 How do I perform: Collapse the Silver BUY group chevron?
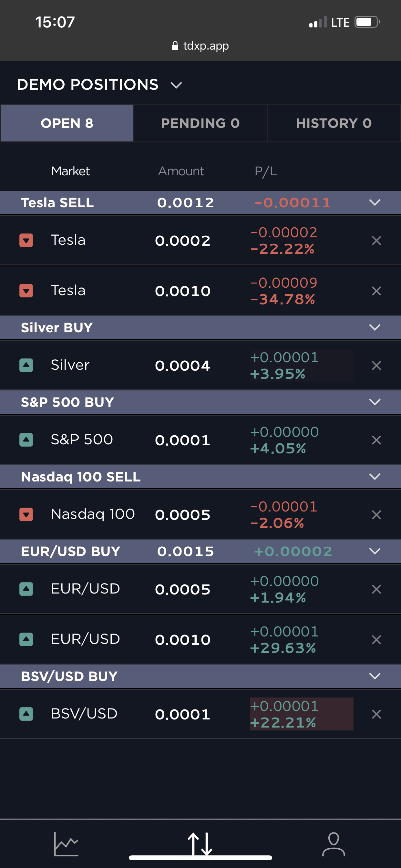[x=375, y=327]
